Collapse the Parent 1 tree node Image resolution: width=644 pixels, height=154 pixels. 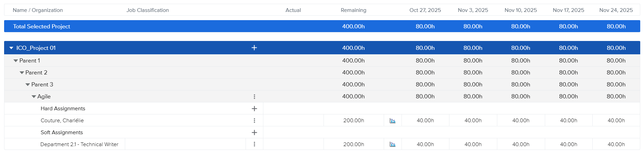[x=15, y=61]
